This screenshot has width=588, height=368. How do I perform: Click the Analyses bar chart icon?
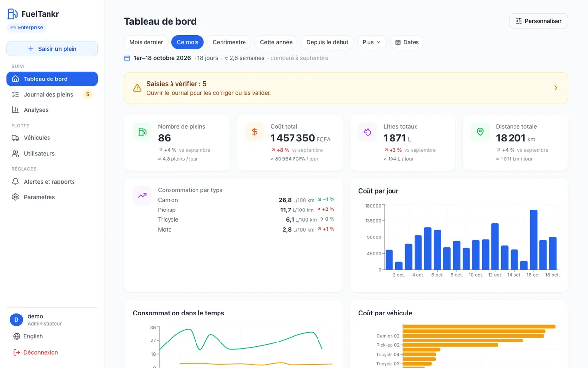pos(15,110)
